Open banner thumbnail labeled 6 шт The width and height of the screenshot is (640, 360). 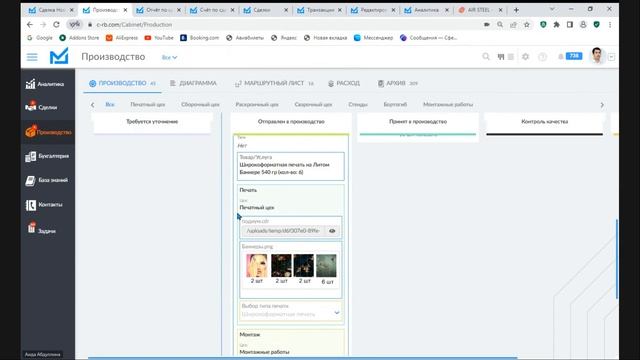[x=327, y=265]
